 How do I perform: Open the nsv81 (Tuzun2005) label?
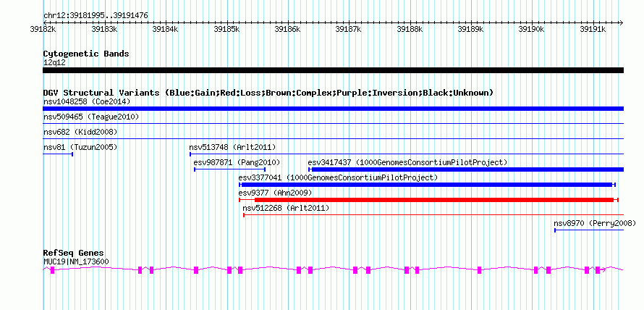coord(80,147)
